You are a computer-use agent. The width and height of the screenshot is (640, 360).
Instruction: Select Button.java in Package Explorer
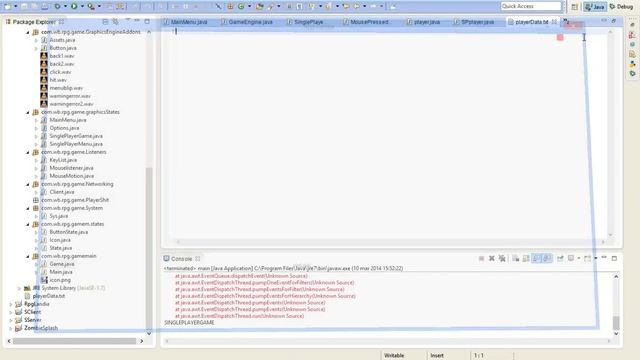coord(63,48)
